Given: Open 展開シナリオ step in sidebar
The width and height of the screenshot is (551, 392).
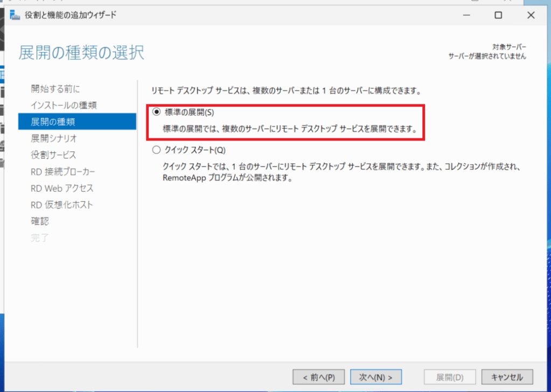Looking at the screenshot, I should point(54,138).
